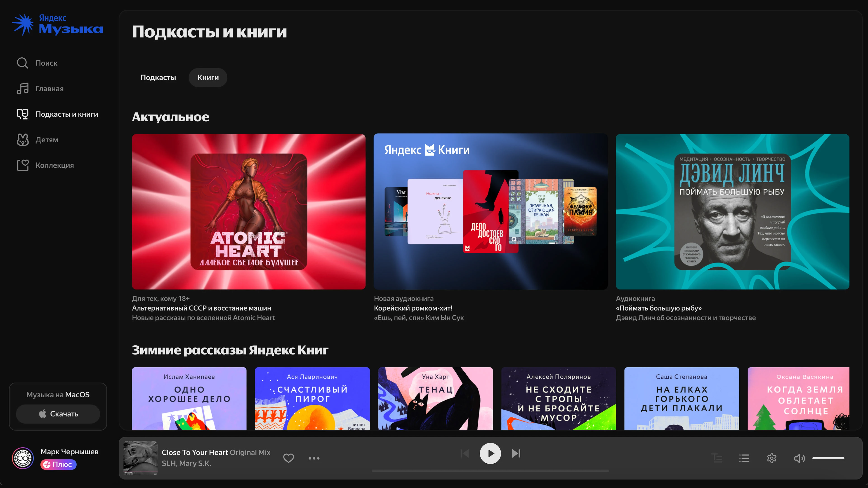Click the Актуальное section heading
This screenshot has width=868, height=488.
click(170, 117)
